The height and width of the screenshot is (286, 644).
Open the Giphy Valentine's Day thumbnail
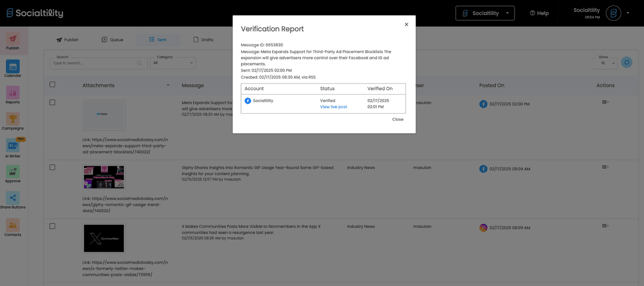(104, 177)
